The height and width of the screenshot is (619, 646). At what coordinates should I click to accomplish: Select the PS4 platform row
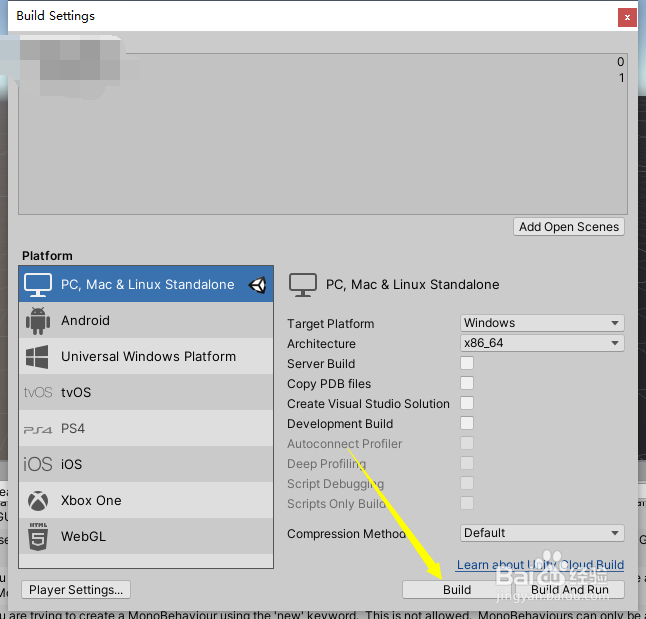click(x=146, y=428)
